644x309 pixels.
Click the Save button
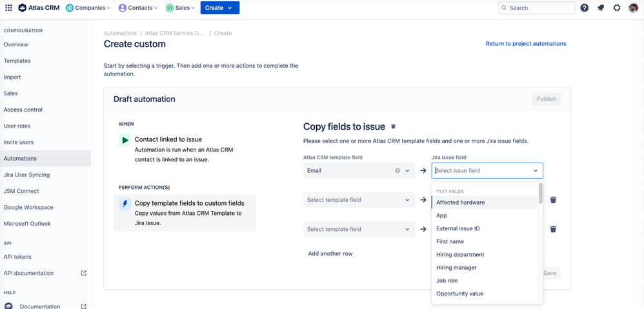(x=550, y=274)
